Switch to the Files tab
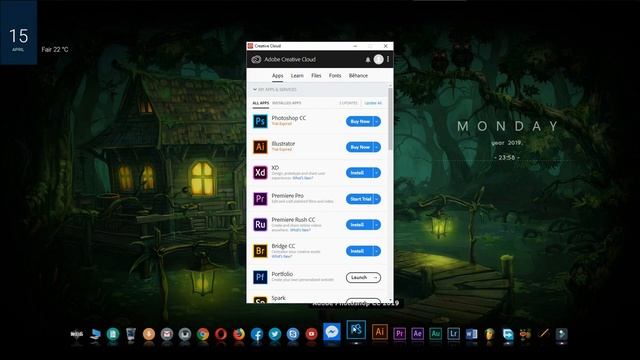Screen dimensions: 640x360 (x=316, y=76)
